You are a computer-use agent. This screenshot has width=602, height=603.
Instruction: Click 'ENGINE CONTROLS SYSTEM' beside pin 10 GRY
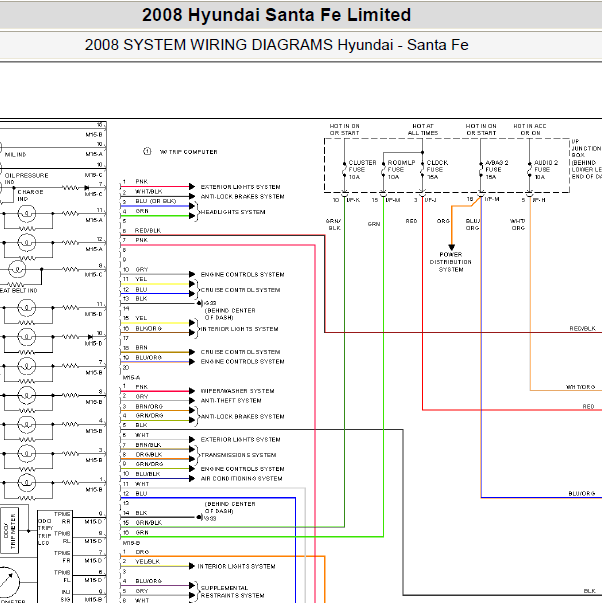242,275
